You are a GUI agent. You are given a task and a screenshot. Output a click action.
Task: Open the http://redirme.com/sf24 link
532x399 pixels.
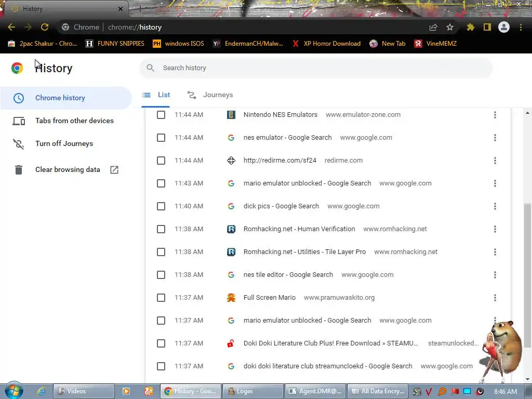tap(280, 161)
